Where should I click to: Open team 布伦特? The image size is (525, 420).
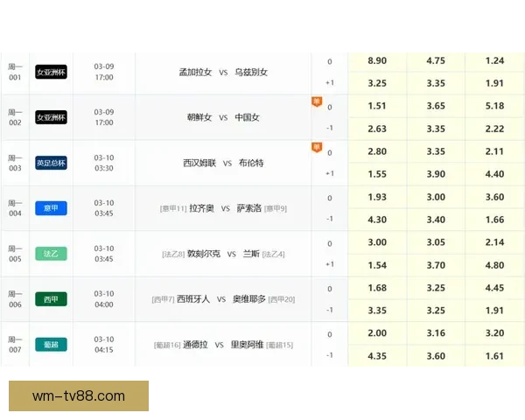pyautogui.click(x=251, y=163)
